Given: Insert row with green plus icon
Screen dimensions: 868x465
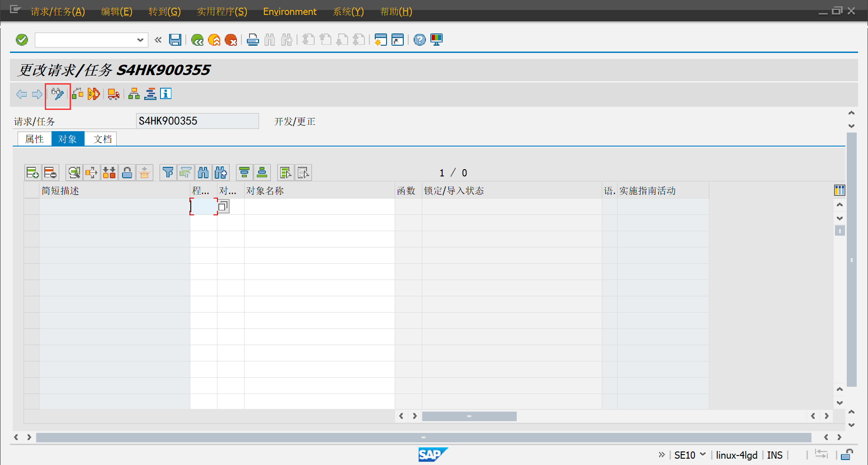Looking at the screenshot, I should coord(33,172).
